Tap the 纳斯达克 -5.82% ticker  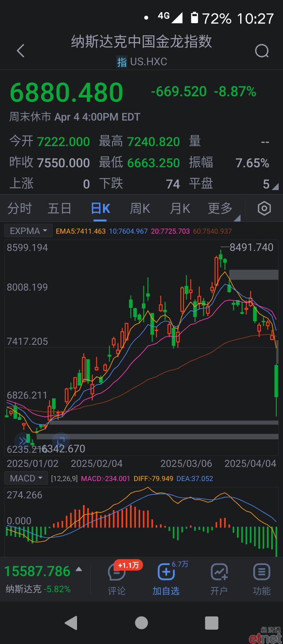tap(38, 589)
